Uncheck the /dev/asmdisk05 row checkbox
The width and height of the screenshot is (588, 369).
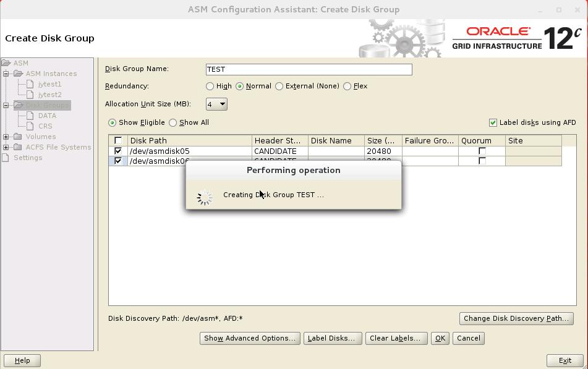(118, 151)
